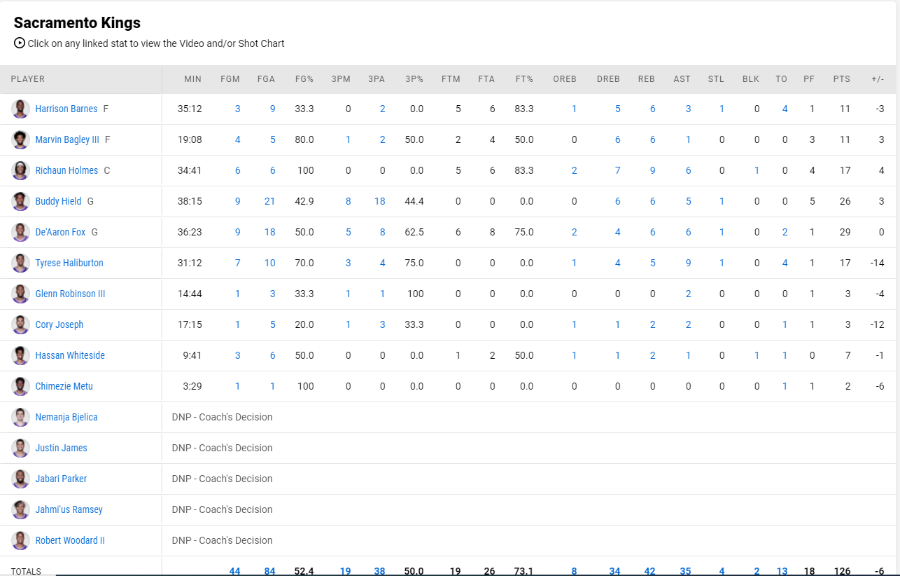Click Marvin Bagley III's 80.0 FG% value

[x=304, y=139]
